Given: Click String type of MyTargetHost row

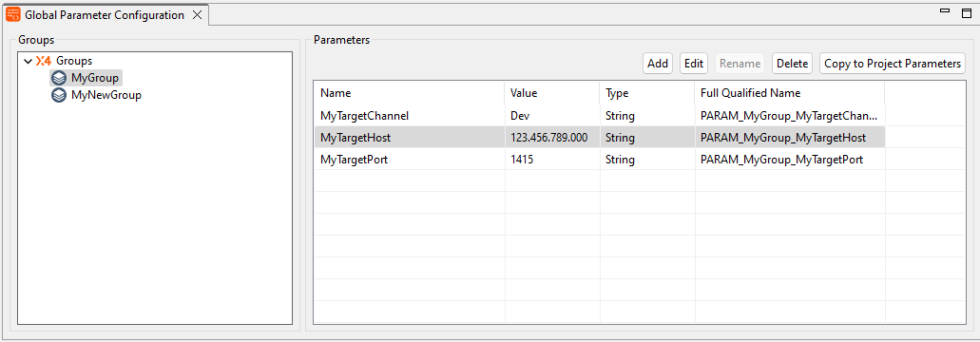Looking at the screenshot, I should (620, 138).
